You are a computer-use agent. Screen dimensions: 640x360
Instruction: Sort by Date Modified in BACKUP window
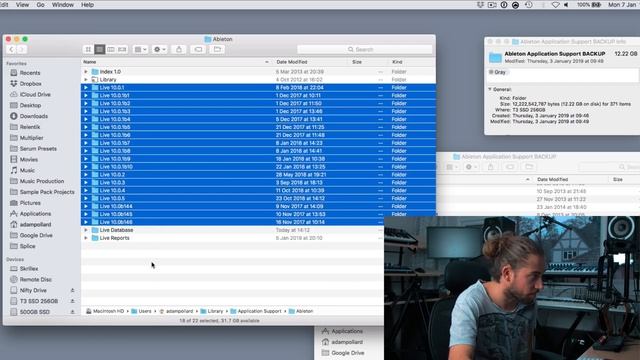point(552,179)
